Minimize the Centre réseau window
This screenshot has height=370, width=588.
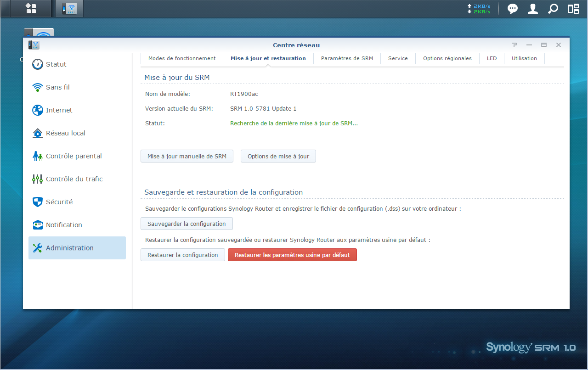(x=529, y=45)
